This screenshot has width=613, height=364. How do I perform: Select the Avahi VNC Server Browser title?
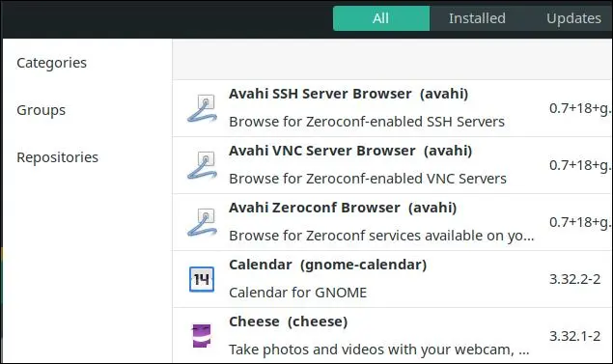tap(350, 151)
